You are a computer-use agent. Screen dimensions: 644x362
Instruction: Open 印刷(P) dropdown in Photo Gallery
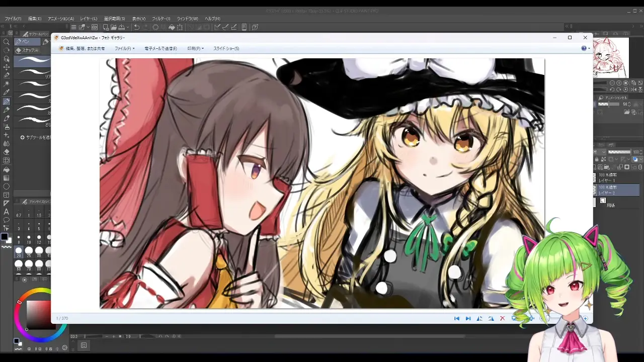click(x=195, y=49)
